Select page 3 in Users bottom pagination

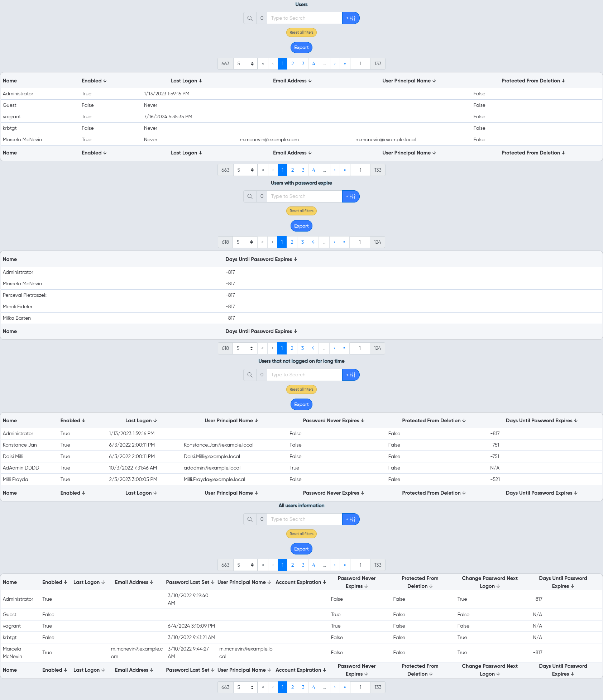click(x=303, y=170)
